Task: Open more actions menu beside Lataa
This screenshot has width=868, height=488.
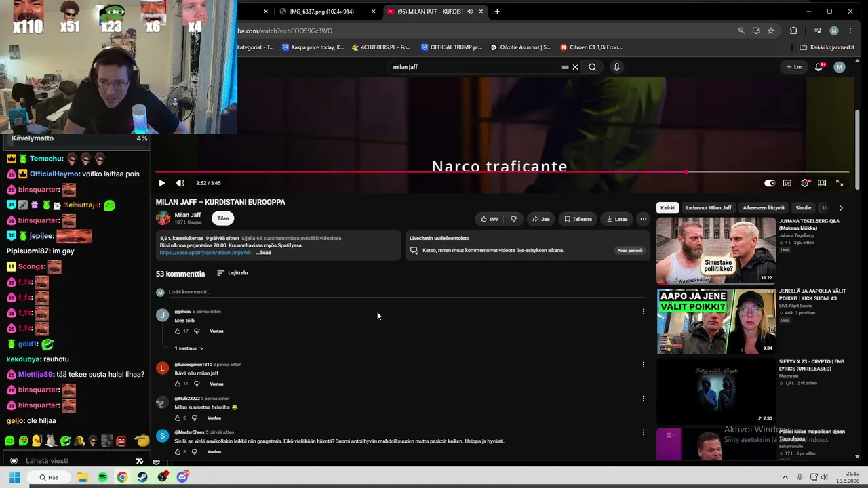Action: tap(643, 219)
